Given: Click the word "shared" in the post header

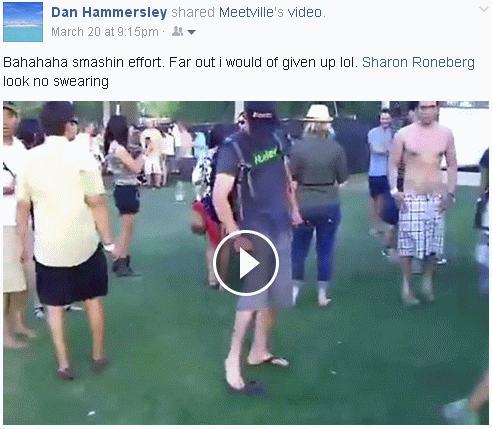Looking at the screenshot, I should (x=193, y=12).
